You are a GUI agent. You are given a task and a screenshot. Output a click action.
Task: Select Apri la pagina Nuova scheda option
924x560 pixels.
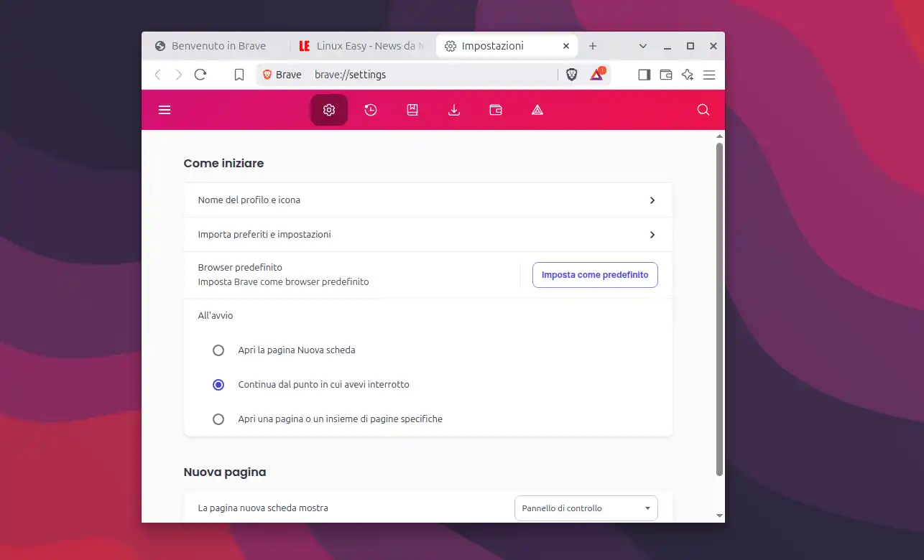(218, 350)
